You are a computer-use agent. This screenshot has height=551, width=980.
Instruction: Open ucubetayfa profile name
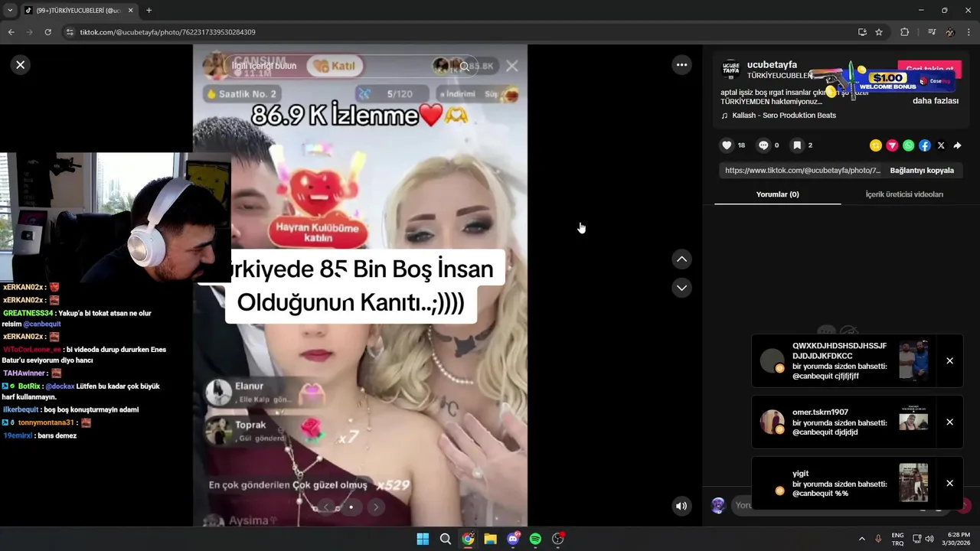(772, 65)
